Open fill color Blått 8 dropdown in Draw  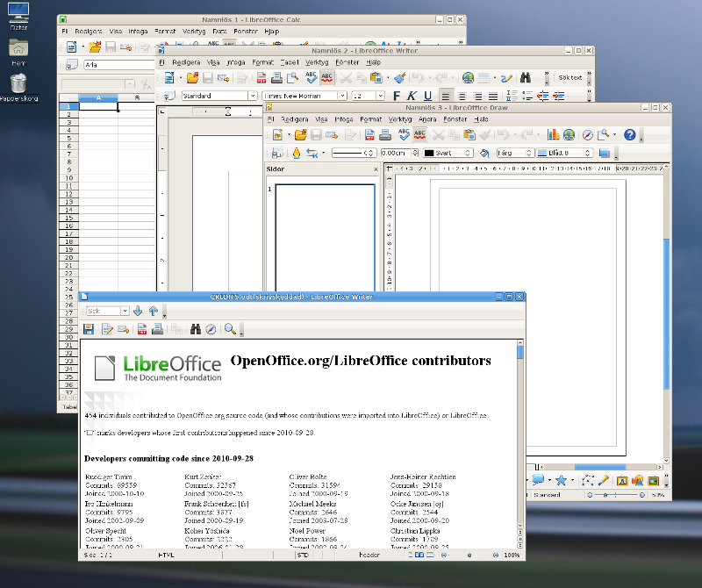tap(587, 153)
